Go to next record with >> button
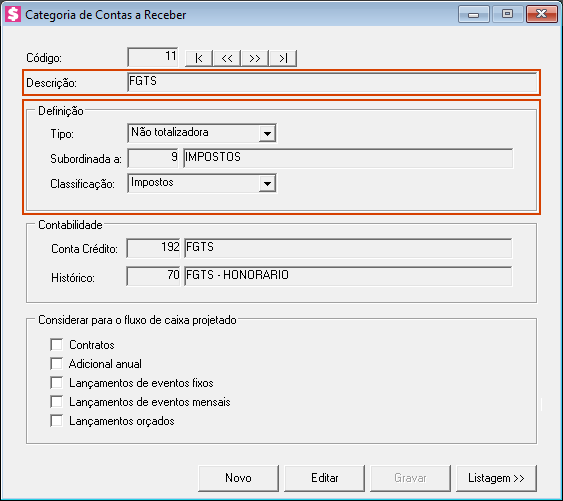The image size is (563, 501). coord(255,58)
